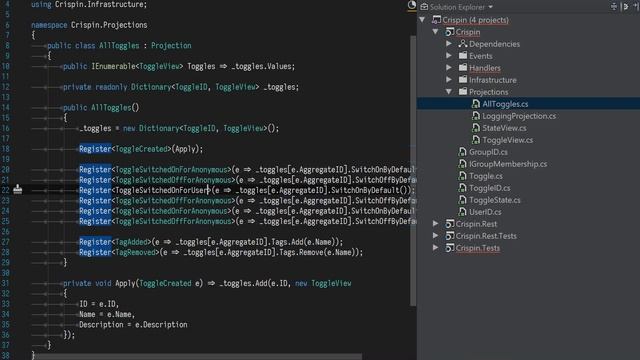
Task: Click line number 14 in the gutter
Action: 5,107
